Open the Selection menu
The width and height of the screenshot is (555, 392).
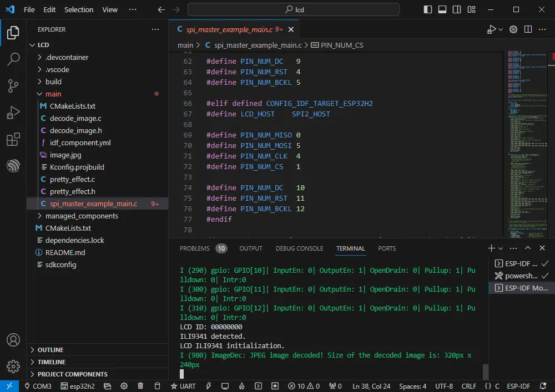(x=79, y=9)
